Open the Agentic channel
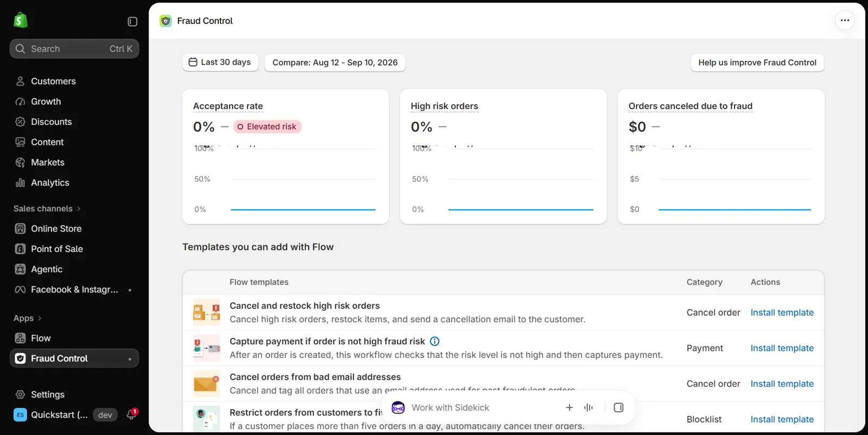 [x=74, y=270]
